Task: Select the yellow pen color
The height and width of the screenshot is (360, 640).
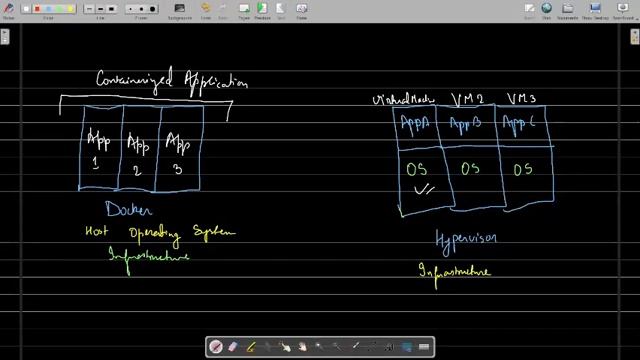Action: [x=70, y=9]
